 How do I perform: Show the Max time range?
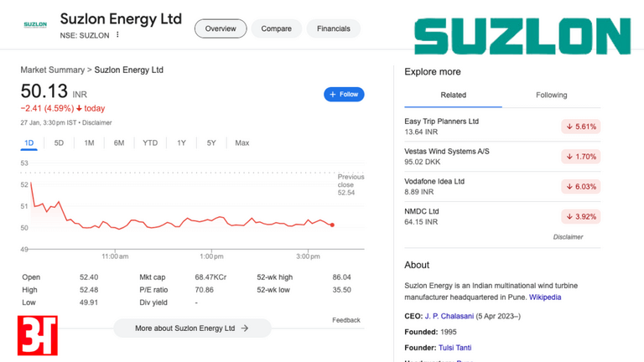tap(241, 143)
